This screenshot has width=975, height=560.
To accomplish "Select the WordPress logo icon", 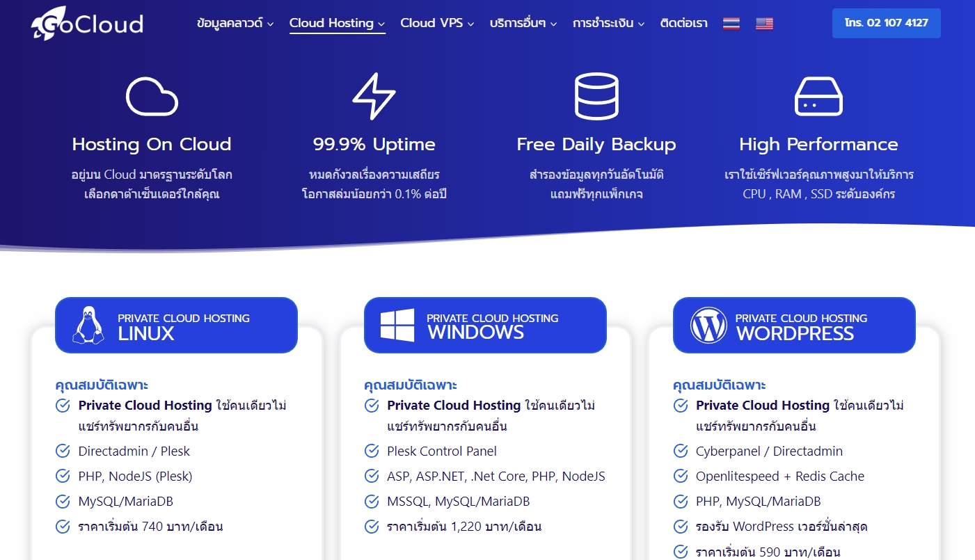I will pos(708,324).
